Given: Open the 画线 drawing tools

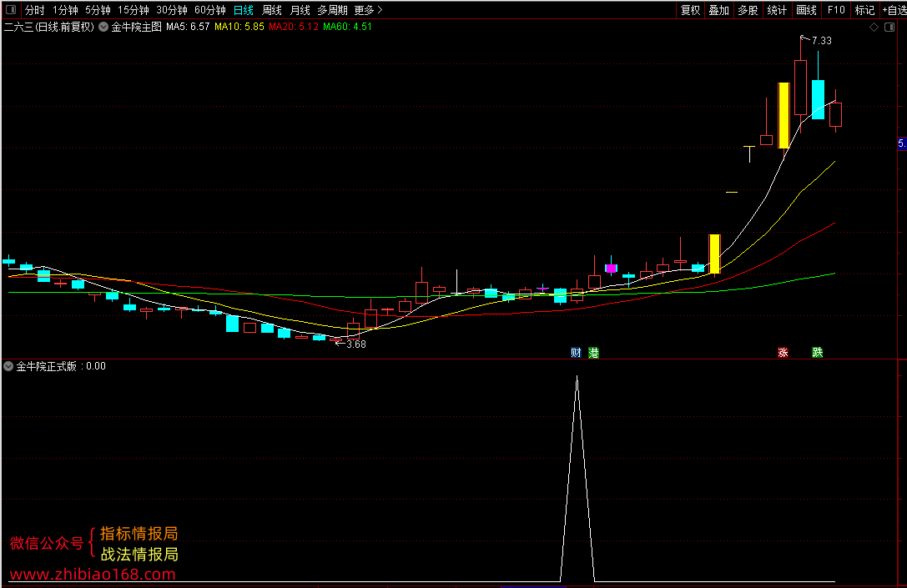Looking at the screenshot, I should coord(806,10).
